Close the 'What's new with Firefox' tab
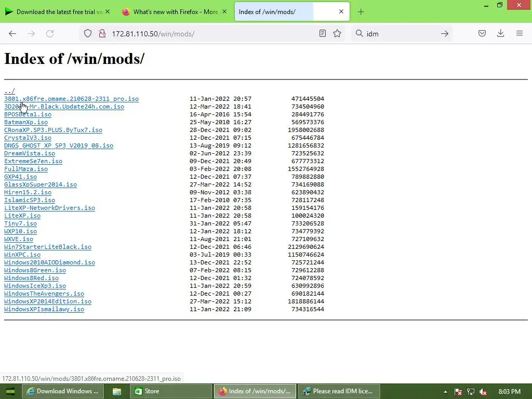Viewport: 532px width, 399px height. coord(224,11)
